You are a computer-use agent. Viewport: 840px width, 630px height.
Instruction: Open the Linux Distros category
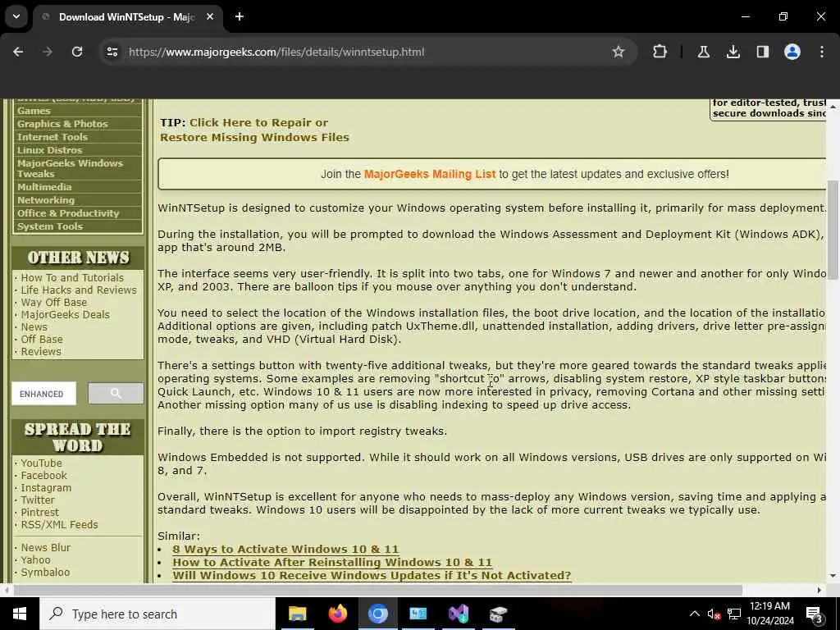pos(50,150)
